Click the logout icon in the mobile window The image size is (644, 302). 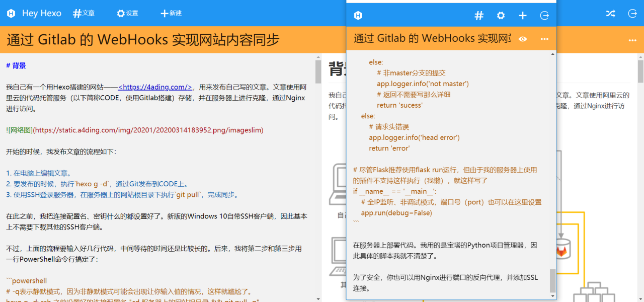click(544, 16)
